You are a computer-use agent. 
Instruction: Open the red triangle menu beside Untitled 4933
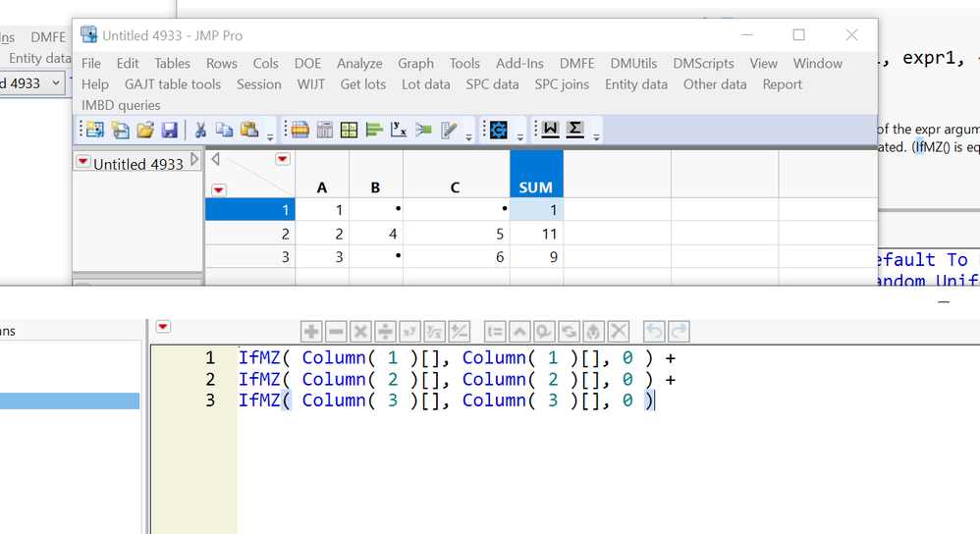click(x=83, y=162)
